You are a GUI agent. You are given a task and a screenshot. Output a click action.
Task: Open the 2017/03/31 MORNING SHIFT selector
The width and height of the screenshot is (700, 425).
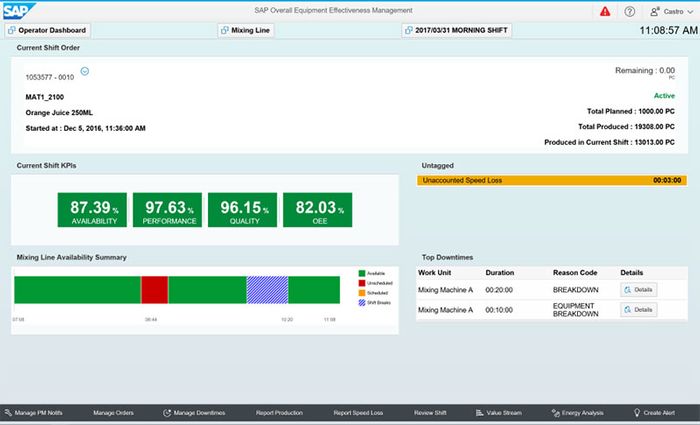pos(456,30)
